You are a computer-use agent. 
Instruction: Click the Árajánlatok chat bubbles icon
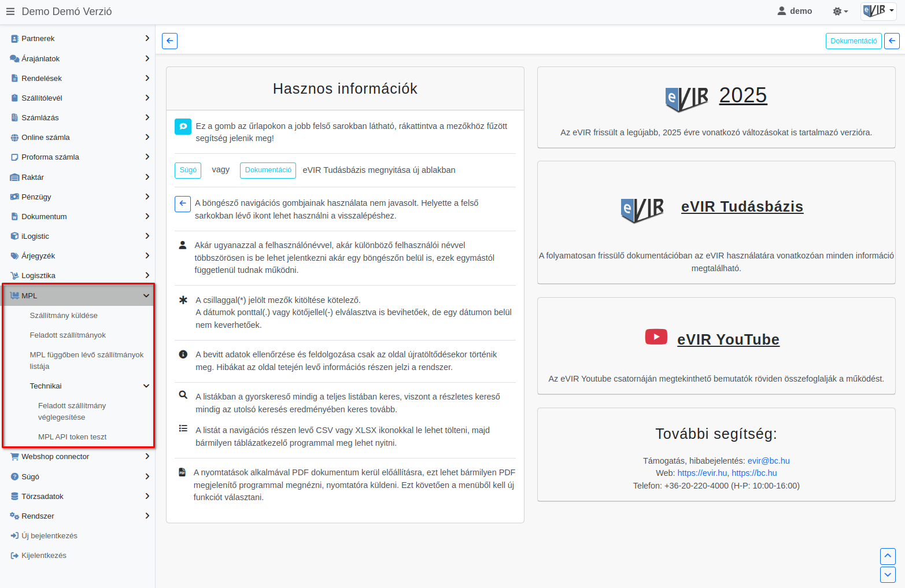14,58
